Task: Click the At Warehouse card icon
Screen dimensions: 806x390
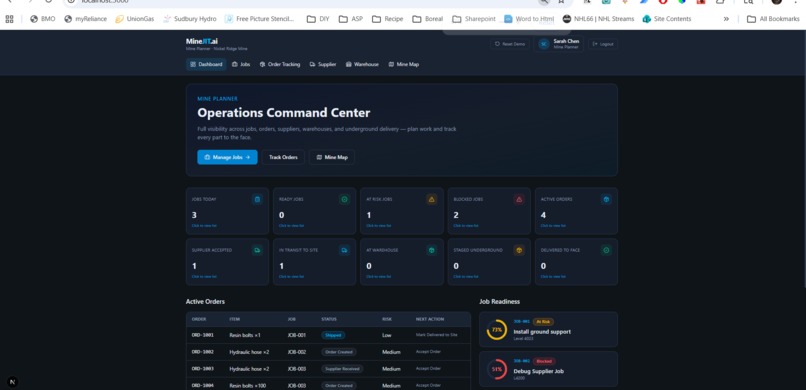Action: [432, 250]
